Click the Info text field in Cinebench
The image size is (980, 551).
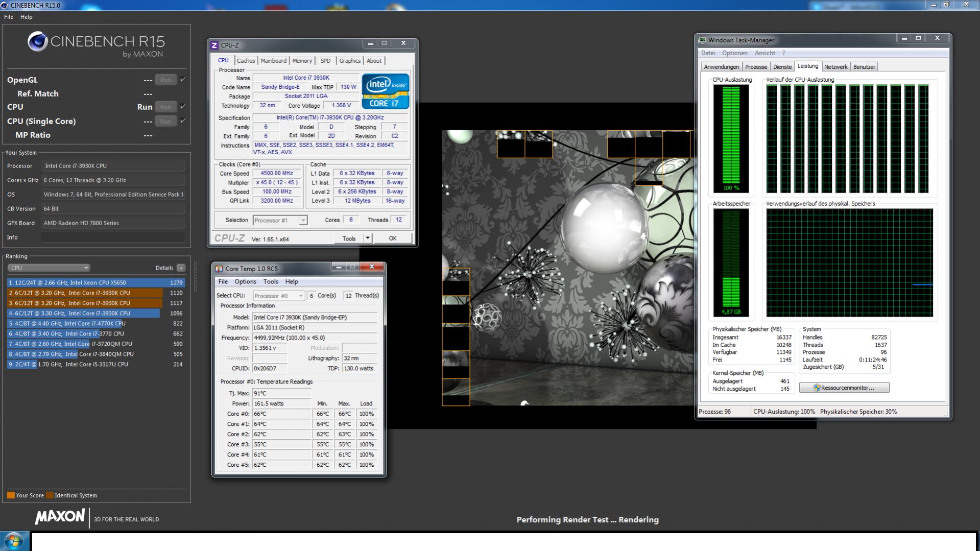click(113, 237)
